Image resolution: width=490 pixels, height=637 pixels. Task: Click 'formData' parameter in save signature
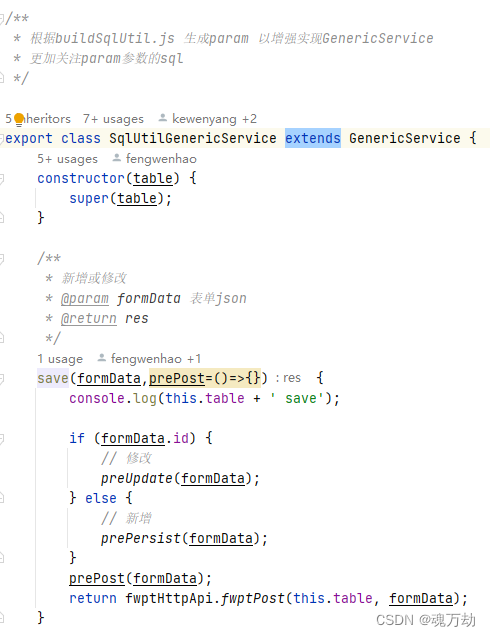pyautogui.click(x=109, y=378)
